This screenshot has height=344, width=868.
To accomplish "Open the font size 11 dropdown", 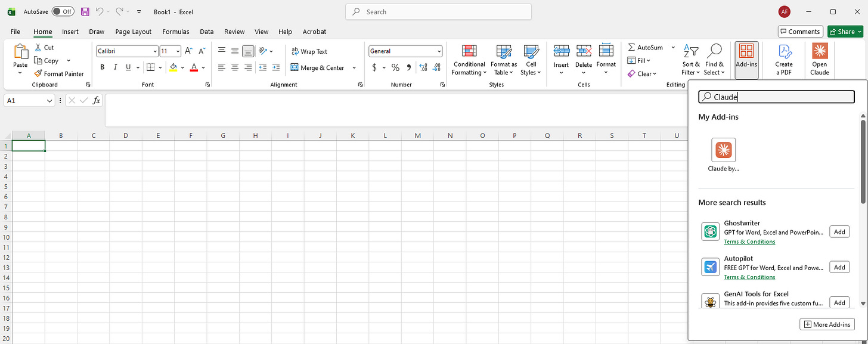I will click(178, 51).
